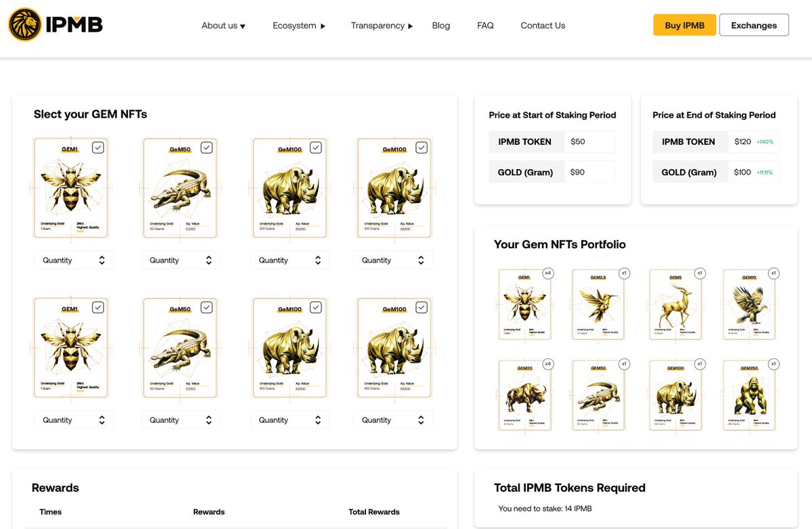The height and width of the screenshot is (529, 812).
Task: Toggle checkbox on first top-row GeM100 card
Action: click(315, 147)
